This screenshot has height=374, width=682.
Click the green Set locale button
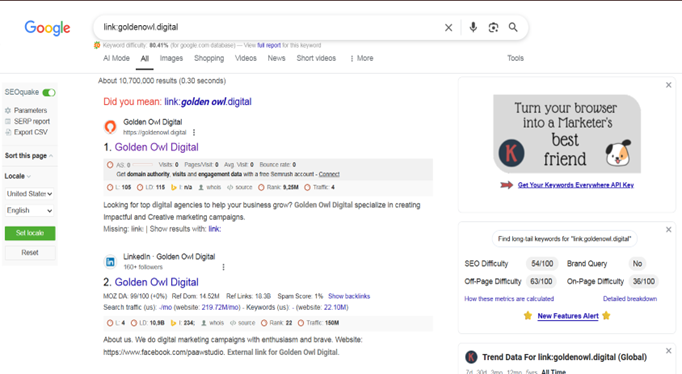[x=30, y=233]
